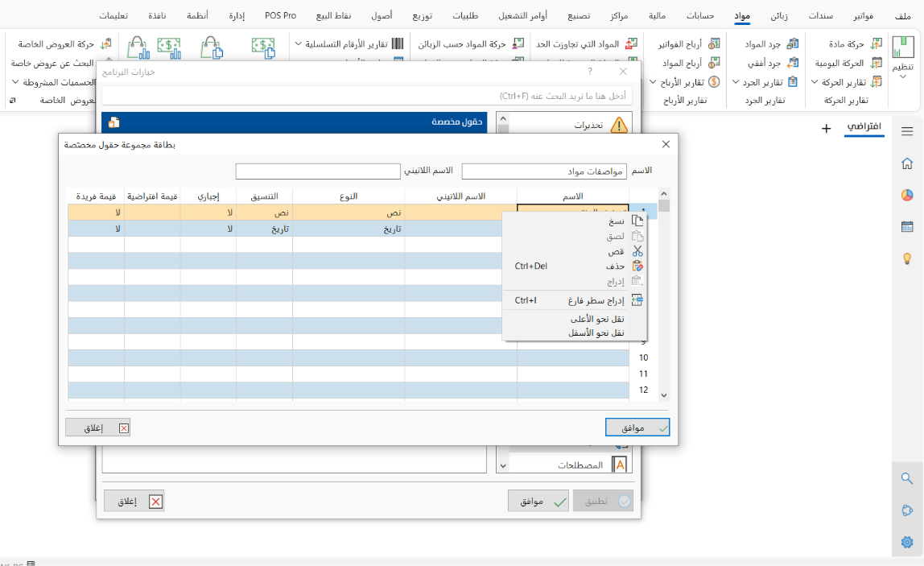Open حركة العروض الخاصة from ribbon
The width and height of the screenshot is (924, 566).
click(64, 44)
